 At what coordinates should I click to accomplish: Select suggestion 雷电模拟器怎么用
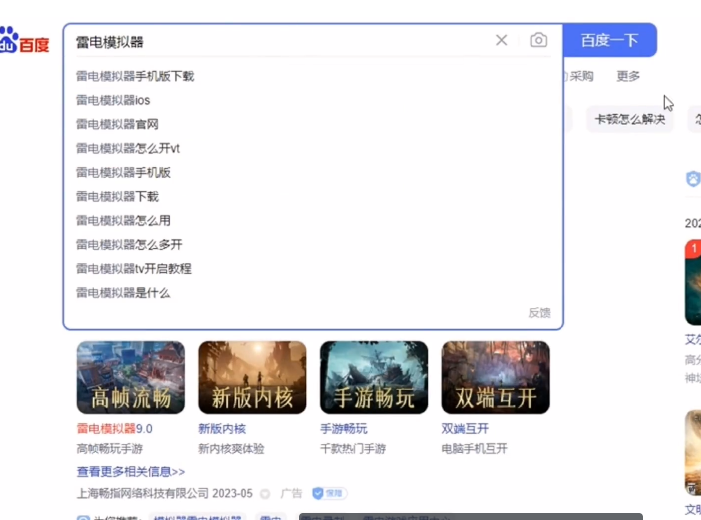coord(123,220)
